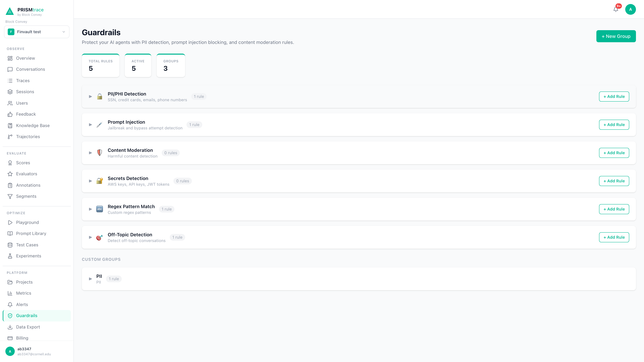
Task: Click the Playground play icon
Action: pyautogui.click(x=10, y=223)
